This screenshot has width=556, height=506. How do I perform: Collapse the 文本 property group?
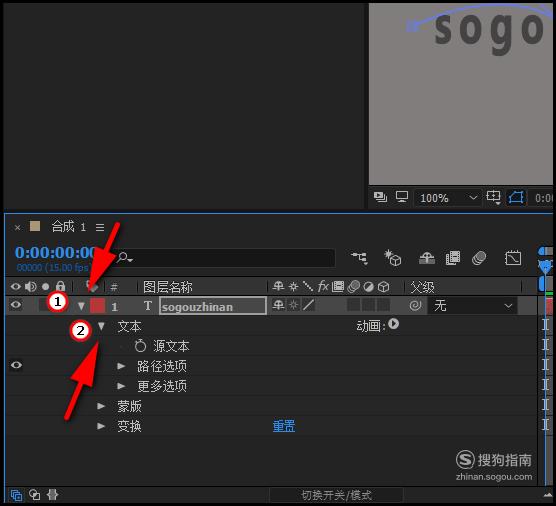101,326
